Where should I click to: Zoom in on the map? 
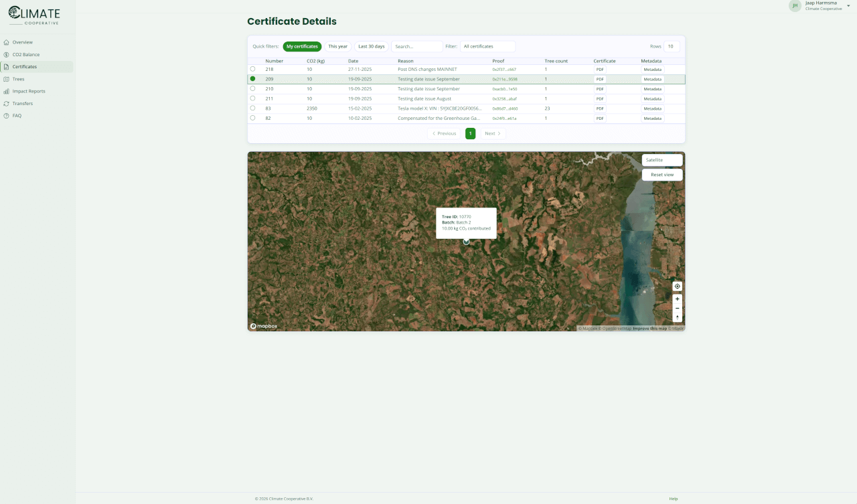(x=677, y=299)
